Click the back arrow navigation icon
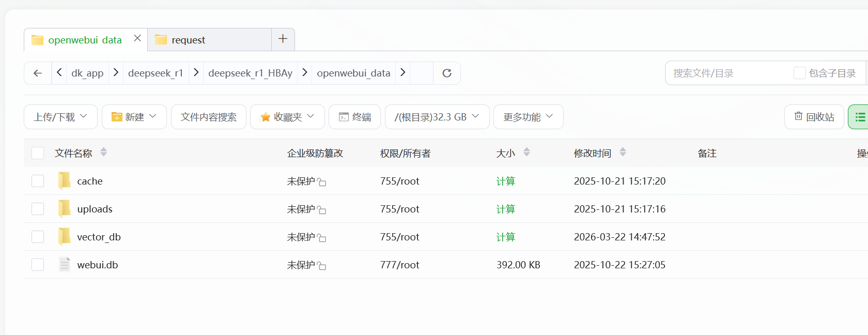 [38, 73]
